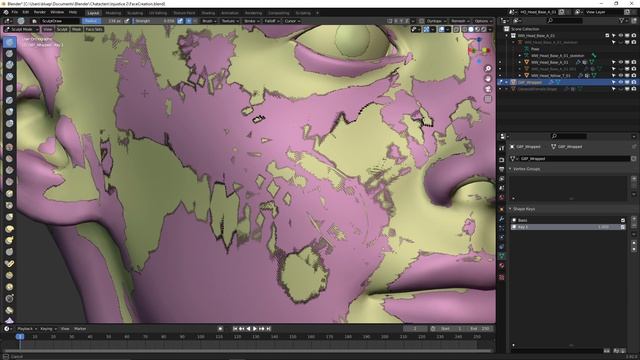The height and width of the screenshot is (360, 640).
Task: Switch to wireframe viewport shading
Action: pyautogui.click(x=464, y=29)
